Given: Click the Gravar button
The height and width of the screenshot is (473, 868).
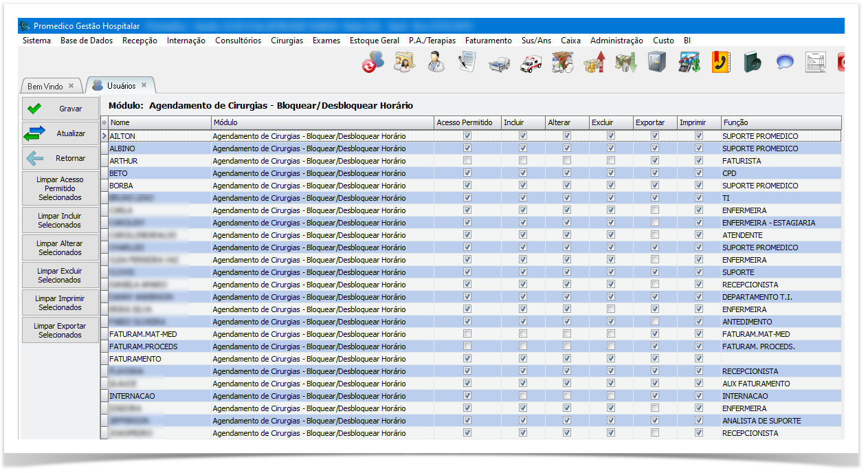Looking at the screenshot, I should [x=60, y=109].
